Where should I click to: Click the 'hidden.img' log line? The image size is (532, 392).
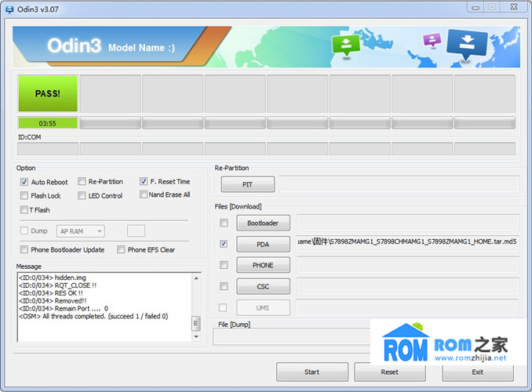(53, 278)
